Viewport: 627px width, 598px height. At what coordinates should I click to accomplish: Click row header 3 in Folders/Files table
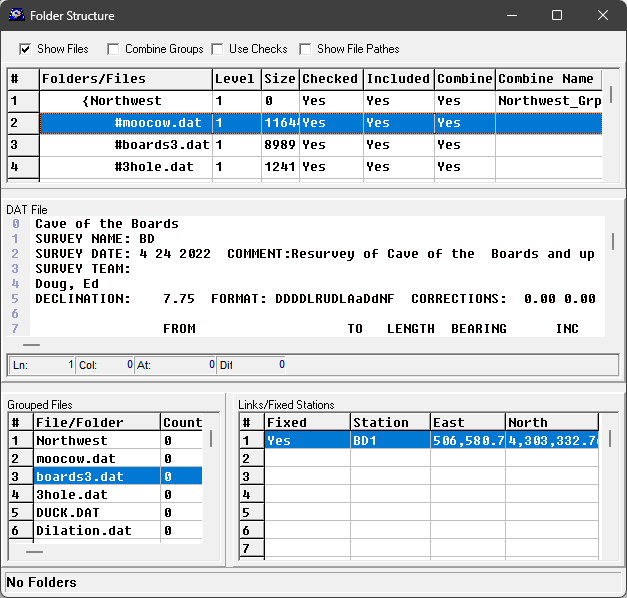pos(23,145)
